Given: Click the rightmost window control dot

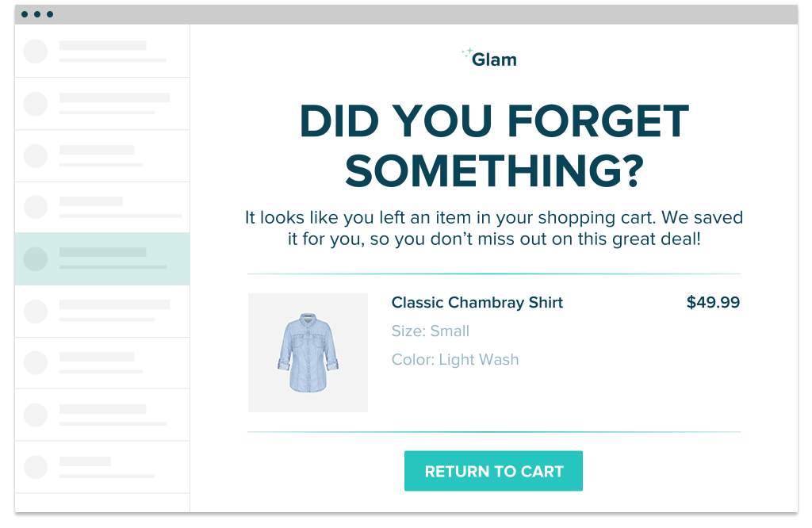Looking at the screenshot, I should [x=50, y=14].
